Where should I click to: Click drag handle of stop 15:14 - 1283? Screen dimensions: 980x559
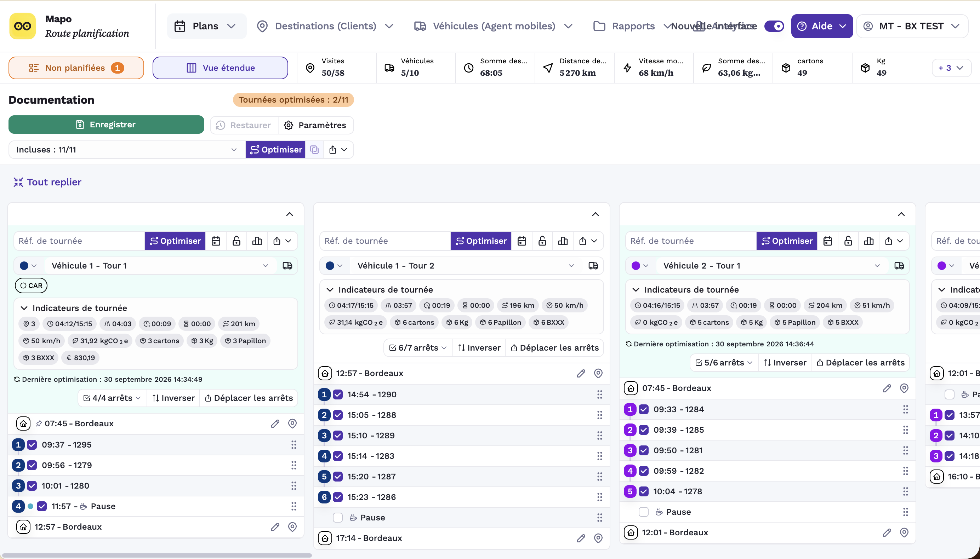pyautogui.click(x=599, y=456)
